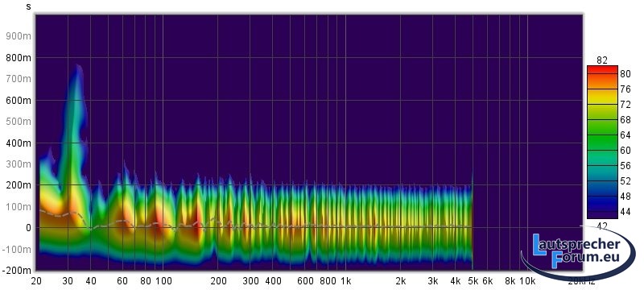Click the 42 dB bottom scale value
Viewport: 644px width, 290px height.
click(601, 226)
